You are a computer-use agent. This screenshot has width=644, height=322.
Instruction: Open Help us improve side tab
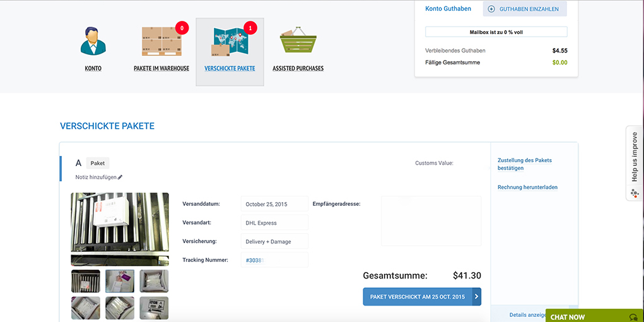tap(635, 164)
